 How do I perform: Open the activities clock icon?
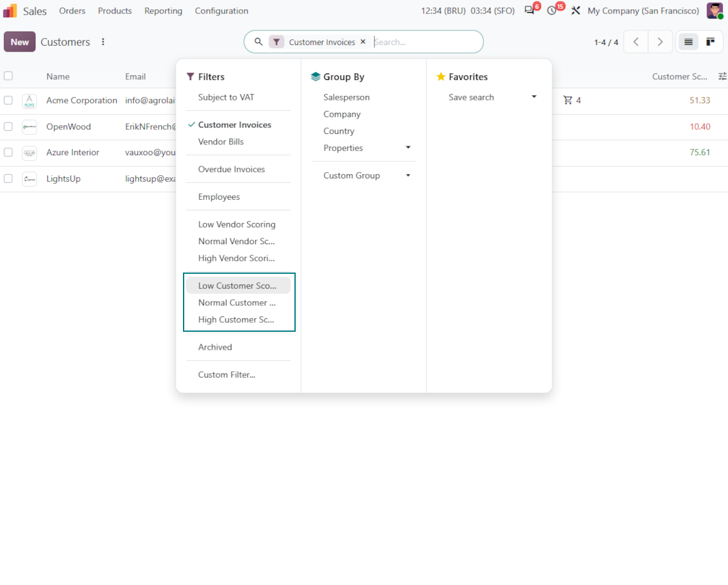[x=551, y=11]
